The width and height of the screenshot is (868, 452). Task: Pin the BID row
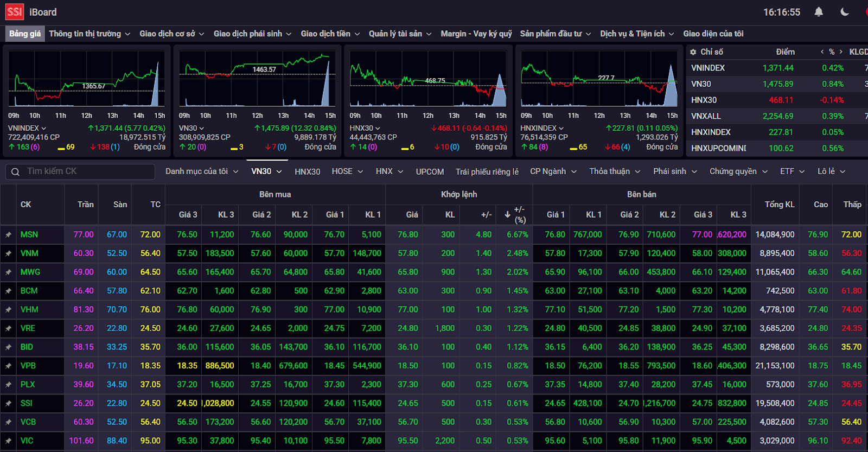pyautogui.click(x=8, y=347)
